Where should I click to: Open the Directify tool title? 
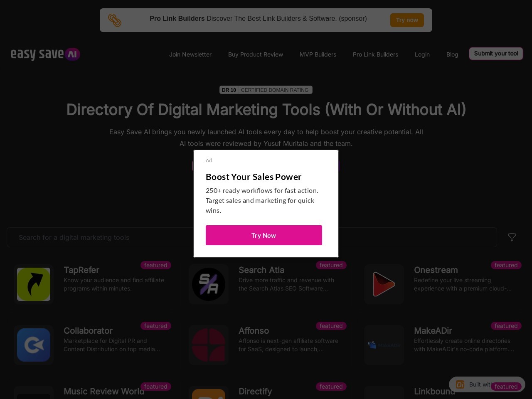(x=255, y=392)
